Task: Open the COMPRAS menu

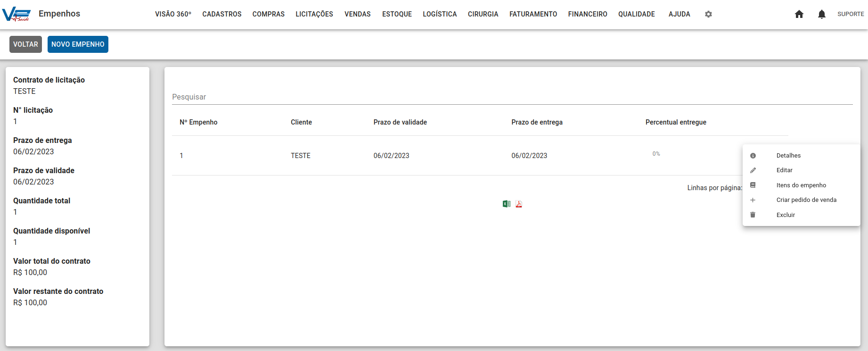Action: point(269,14)
